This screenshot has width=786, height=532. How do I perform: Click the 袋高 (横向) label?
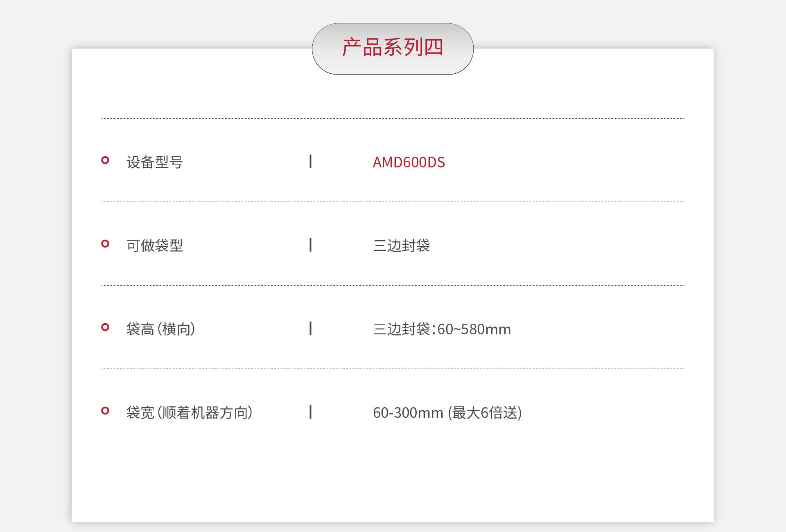160,329
